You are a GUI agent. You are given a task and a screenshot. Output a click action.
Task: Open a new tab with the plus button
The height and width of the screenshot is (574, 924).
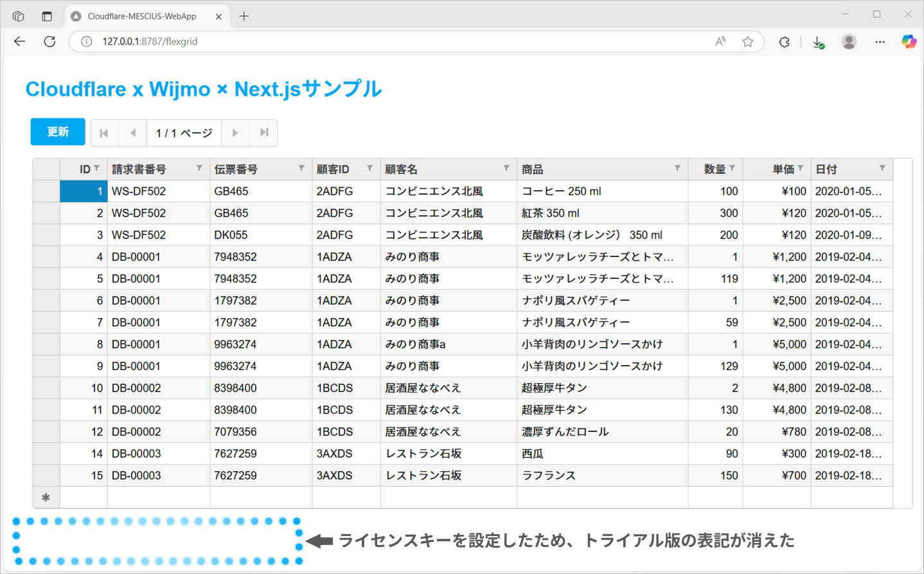click(244, 16)
